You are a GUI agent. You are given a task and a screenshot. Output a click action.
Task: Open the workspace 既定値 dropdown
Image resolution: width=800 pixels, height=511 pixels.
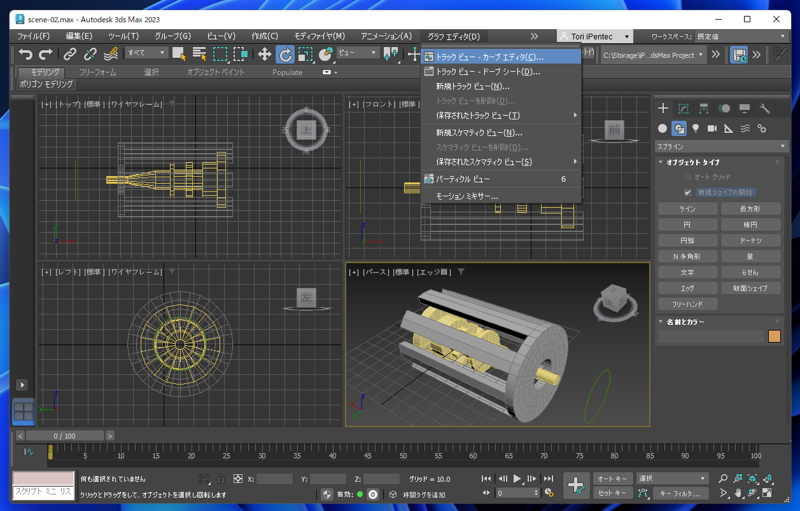[x=741, y=36]
